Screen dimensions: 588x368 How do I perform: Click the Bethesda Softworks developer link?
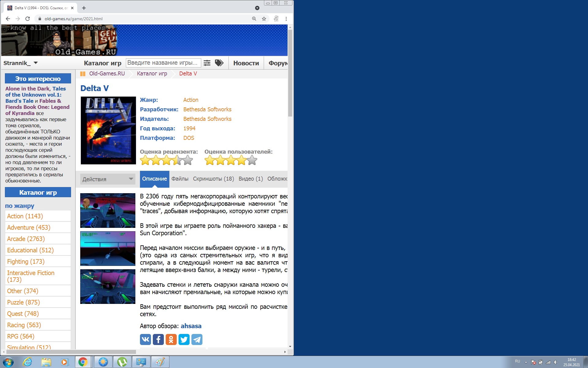pyautogui.click(x=207, y=109)
